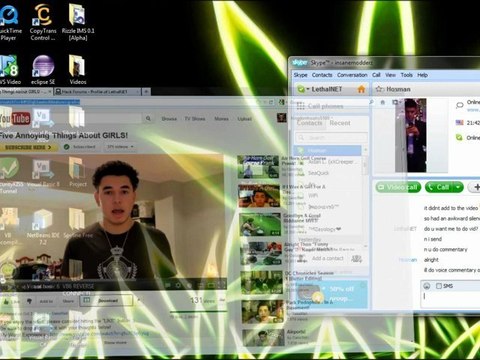Select the SeaQuick contact
The height and width of the screenshot is (360, 480).
[318, 173]
